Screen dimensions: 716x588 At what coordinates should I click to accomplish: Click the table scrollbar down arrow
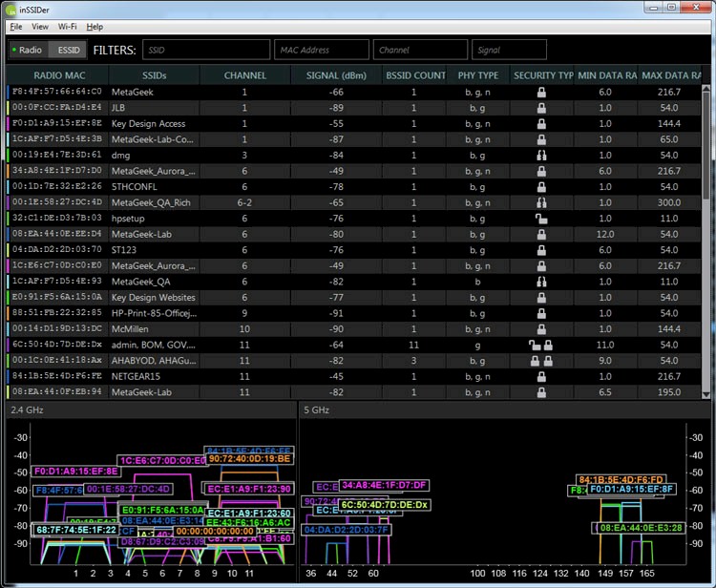[706, 395]
